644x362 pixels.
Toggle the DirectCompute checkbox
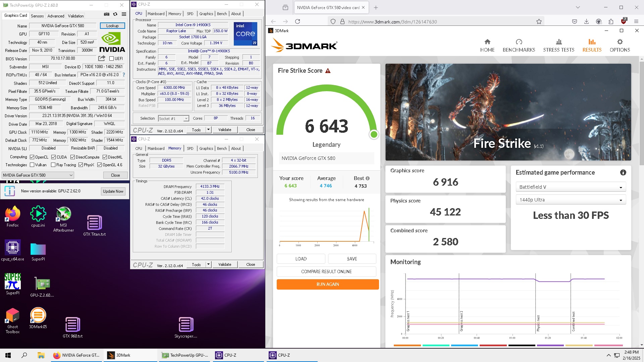click(72, 157)
